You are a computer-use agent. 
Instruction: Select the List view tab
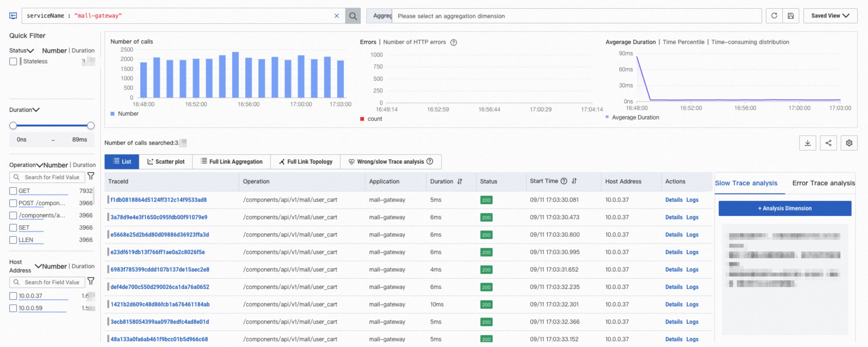(x=122, y=162)
